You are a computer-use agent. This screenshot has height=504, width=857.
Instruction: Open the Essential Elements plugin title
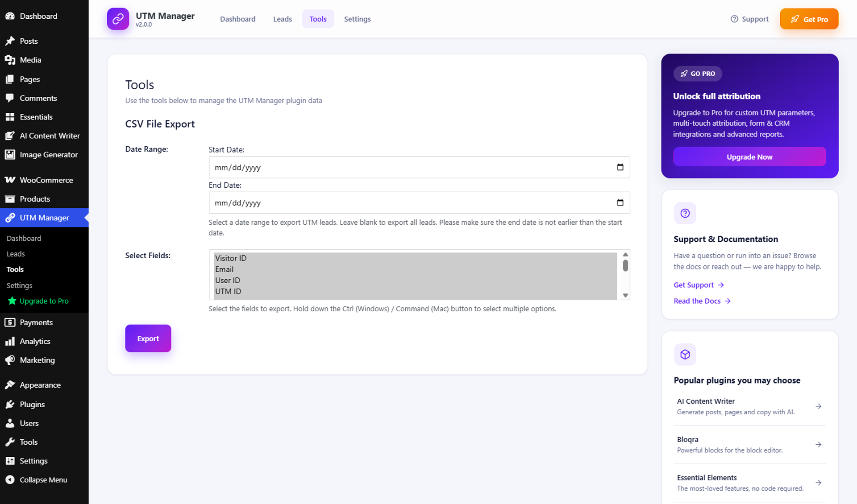(x=707, y=478)
